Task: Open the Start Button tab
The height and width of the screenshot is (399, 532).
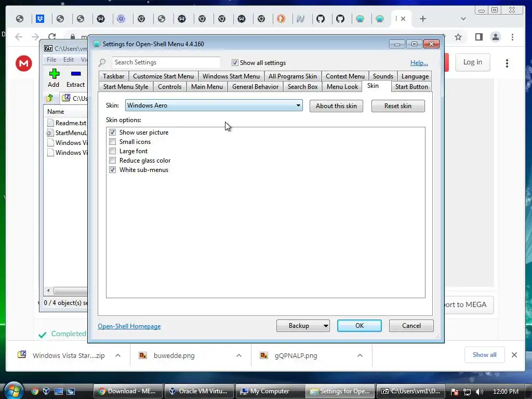Action: pos(411,87)
